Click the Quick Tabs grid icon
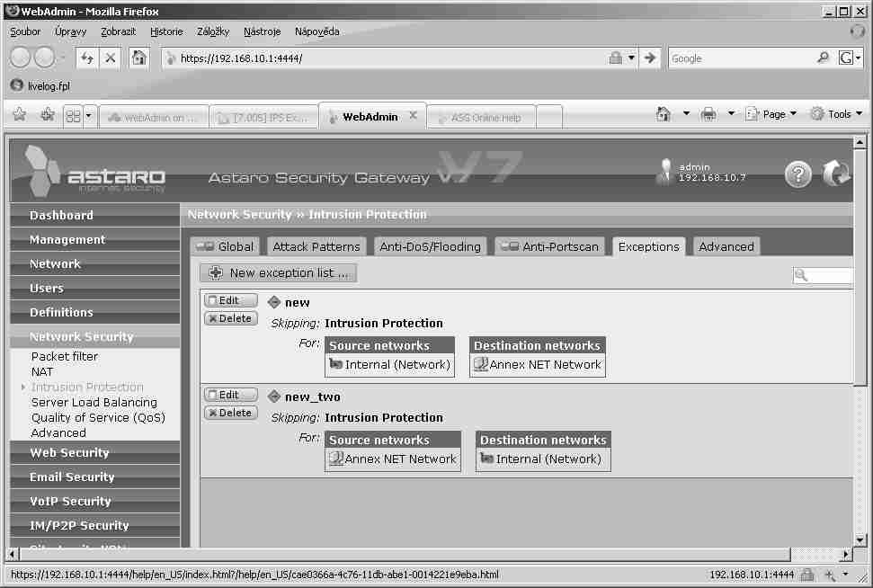This screenshot has width=873, height=588. (x=73, y=116)
